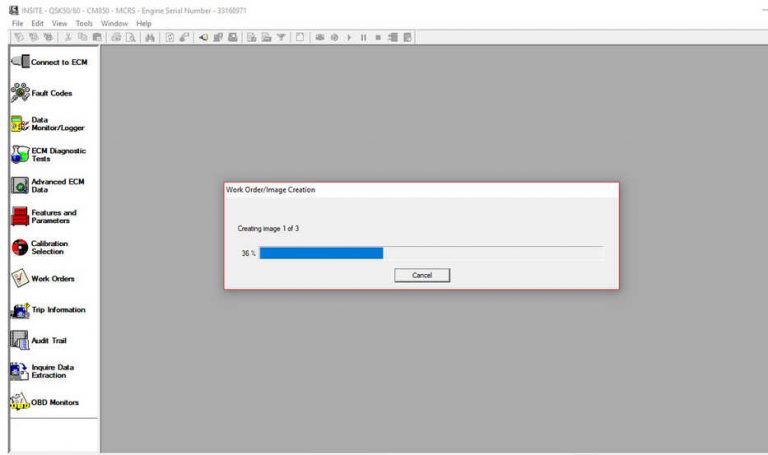
Task: Click the pause icon in toolbar
Action: pyautogui.click(x=363, y=37)
